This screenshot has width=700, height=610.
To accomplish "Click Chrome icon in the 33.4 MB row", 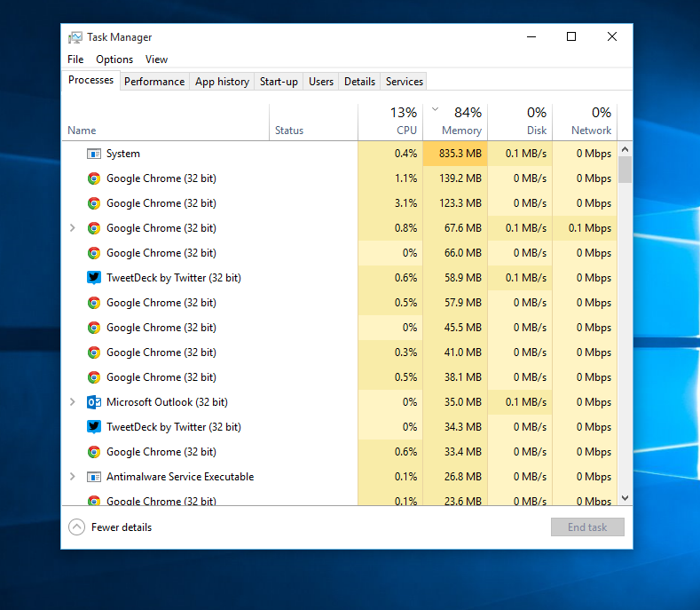I will pyautogui.click(x=94, y=452).
